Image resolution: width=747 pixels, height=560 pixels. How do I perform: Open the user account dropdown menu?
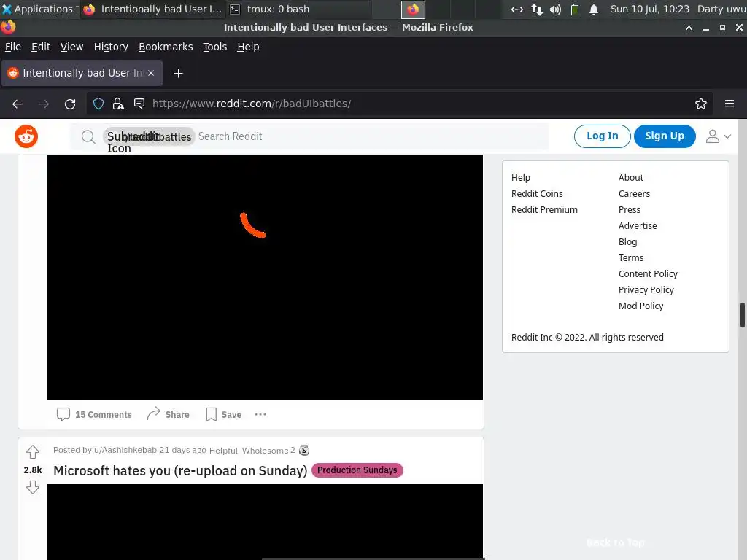[718, 136]
